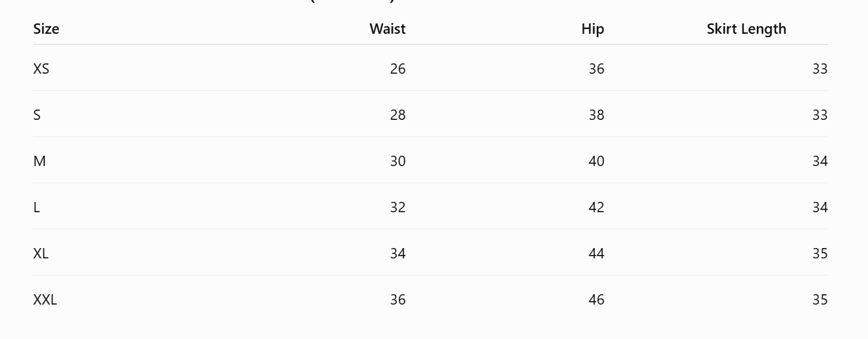Select the XL size row label

(41, 254)
